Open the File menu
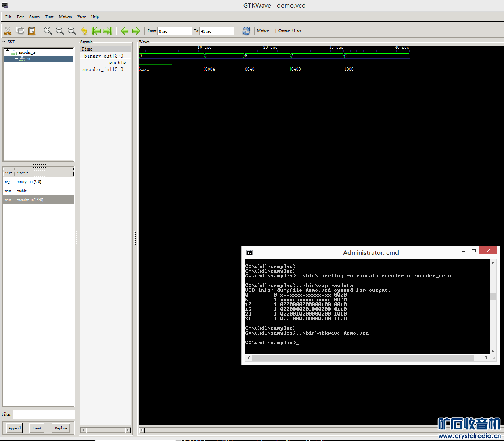Viewport: 504px width, 441px height. click(8, 17)
